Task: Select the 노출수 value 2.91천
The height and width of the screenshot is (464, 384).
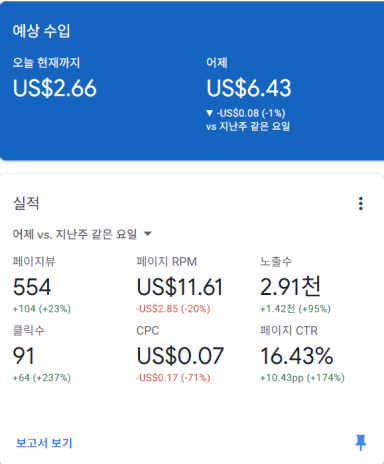Action: pos(290,287)
